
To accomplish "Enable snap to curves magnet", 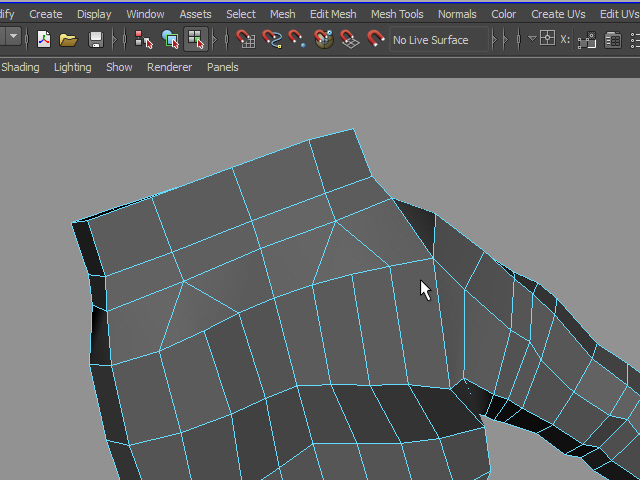I will [272, 40].
